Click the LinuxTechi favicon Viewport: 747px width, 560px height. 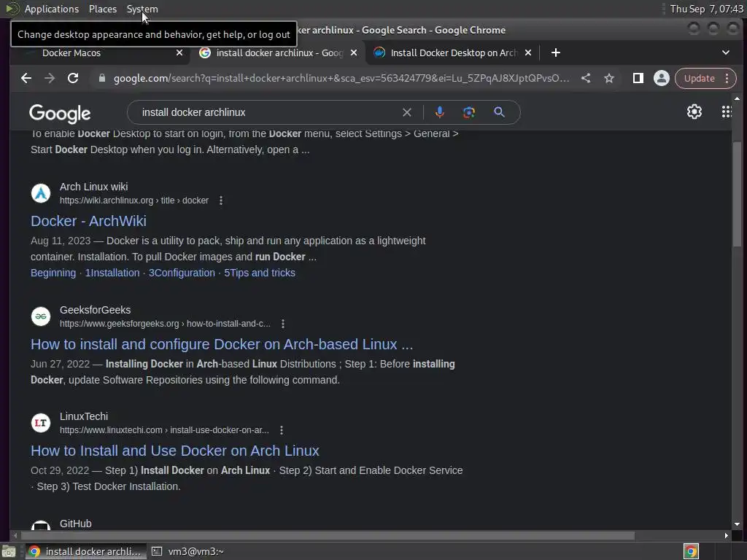[41, 423]
